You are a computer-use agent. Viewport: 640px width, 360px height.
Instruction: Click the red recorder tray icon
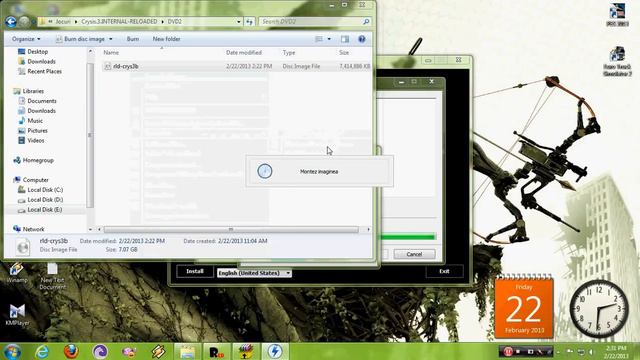(x=508, y=351)
